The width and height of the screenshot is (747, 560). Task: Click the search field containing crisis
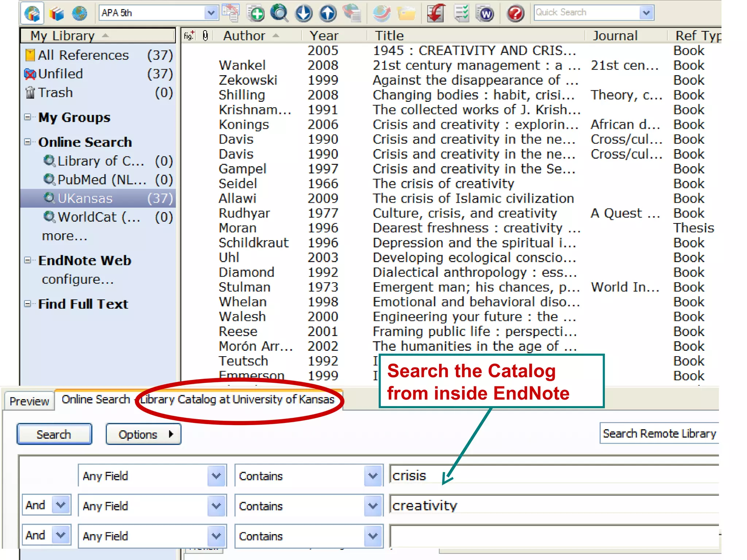554,476
